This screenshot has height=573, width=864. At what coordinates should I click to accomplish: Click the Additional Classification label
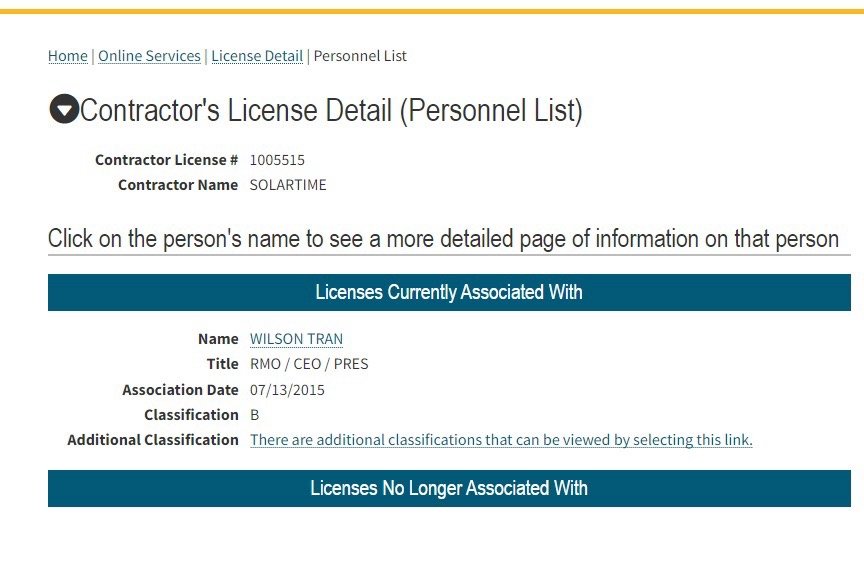(153, 440)
